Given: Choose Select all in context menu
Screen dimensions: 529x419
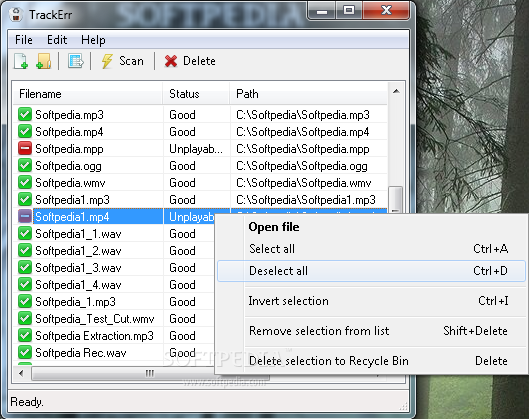Looking at the screenshot, I should (x=371, y=249).
